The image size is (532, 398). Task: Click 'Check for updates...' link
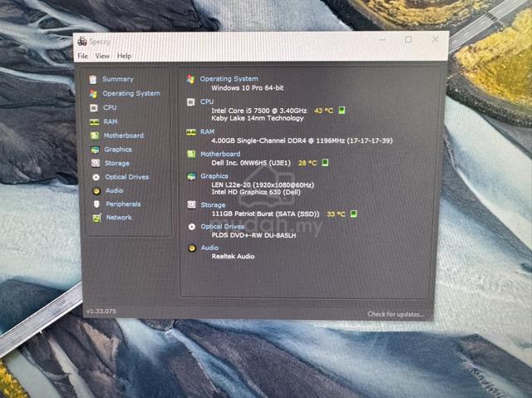point(396,314)
